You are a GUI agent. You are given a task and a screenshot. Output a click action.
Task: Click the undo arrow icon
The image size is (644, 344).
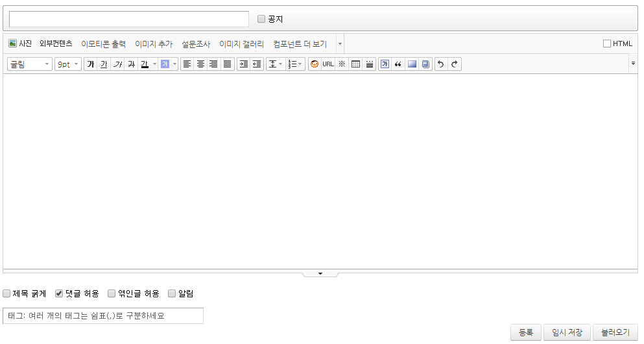coord(441,64)
